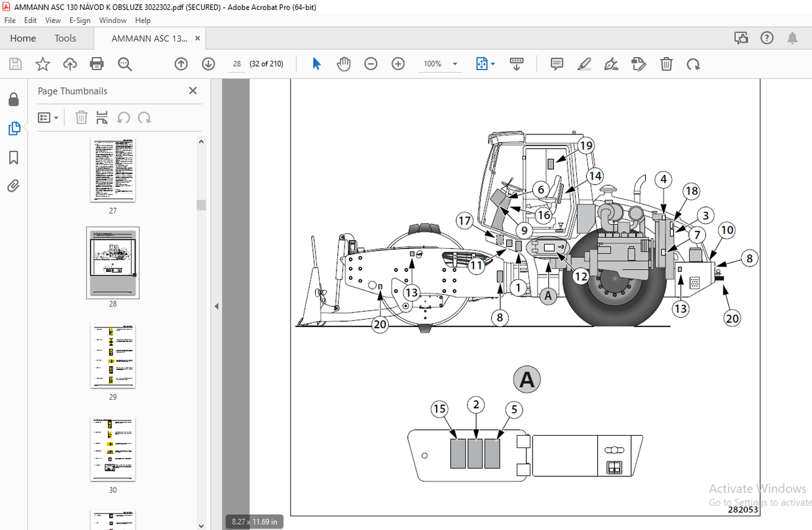Select the Highlight text tool
The height and width of the screenshot is (530, 812).
(583, 64)
